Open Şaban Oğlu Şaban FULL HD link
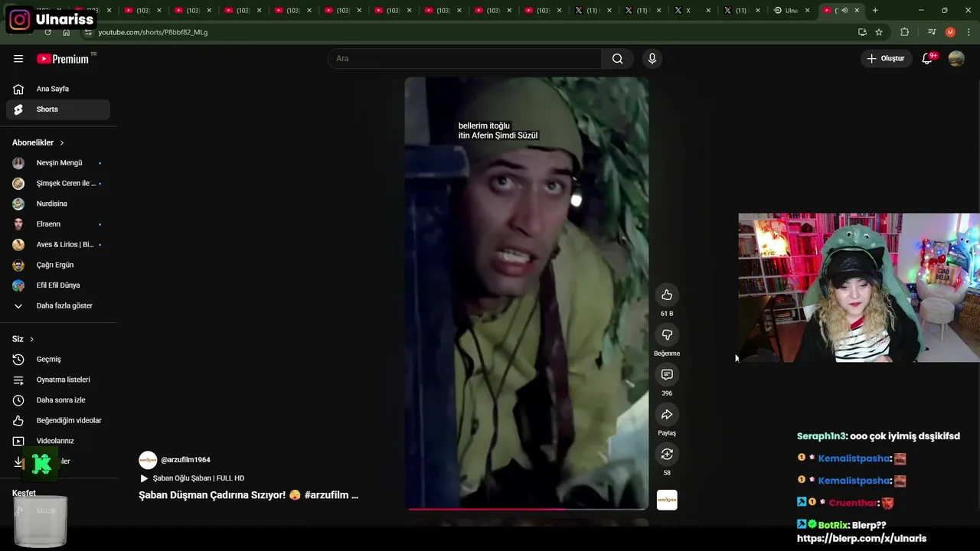This screenshot has width=980, height=551. [192, 478]
